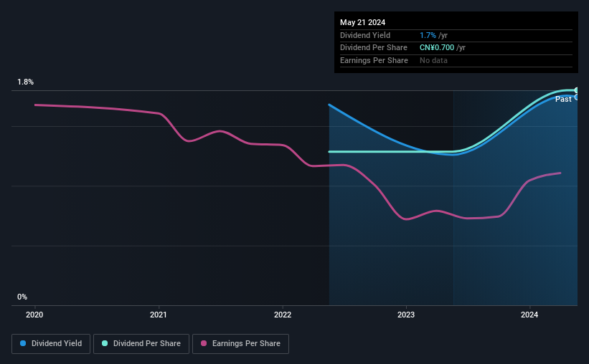
Task: Click the teal Dividend Per Share endpoint marker
Action: (576, 90)
